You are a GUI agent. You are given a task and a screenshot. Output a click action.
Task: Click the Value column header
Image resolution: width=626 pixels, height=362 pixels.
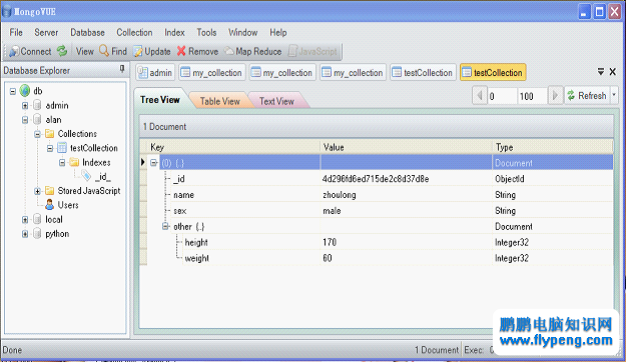pyautogui.click(x=406, y=147)
